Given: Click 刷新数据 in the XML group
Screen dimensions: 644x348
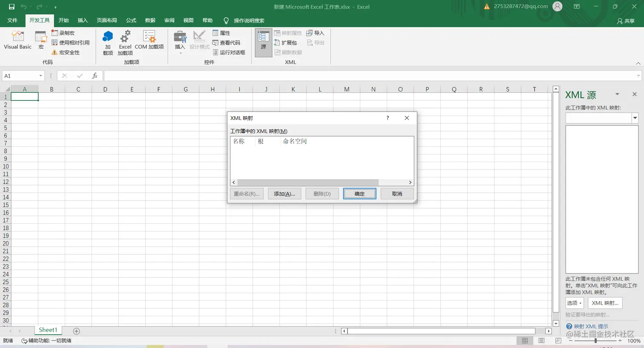Looking at the screenshot, I should click(x=288, y=52).
